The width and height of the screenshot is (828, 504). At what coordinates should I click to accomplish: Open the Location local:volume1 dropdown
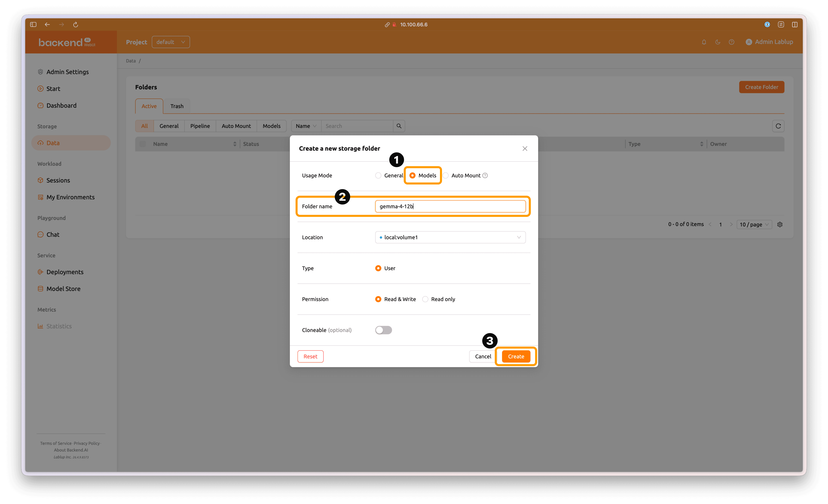[450, 237]
